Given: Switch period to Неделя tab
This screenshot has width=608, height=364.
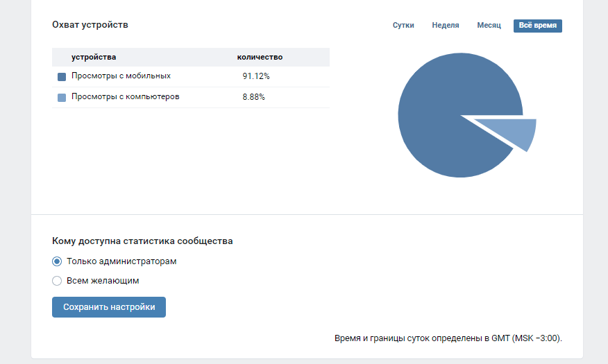Looking at the screenshot, I should coord(446,25).
